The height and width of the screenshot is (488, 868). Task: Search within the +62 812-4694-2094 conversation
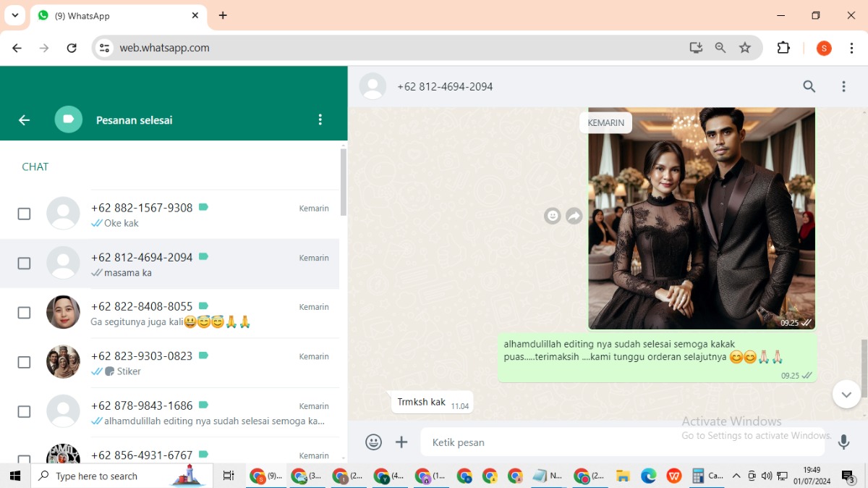(x=809, y=87)
